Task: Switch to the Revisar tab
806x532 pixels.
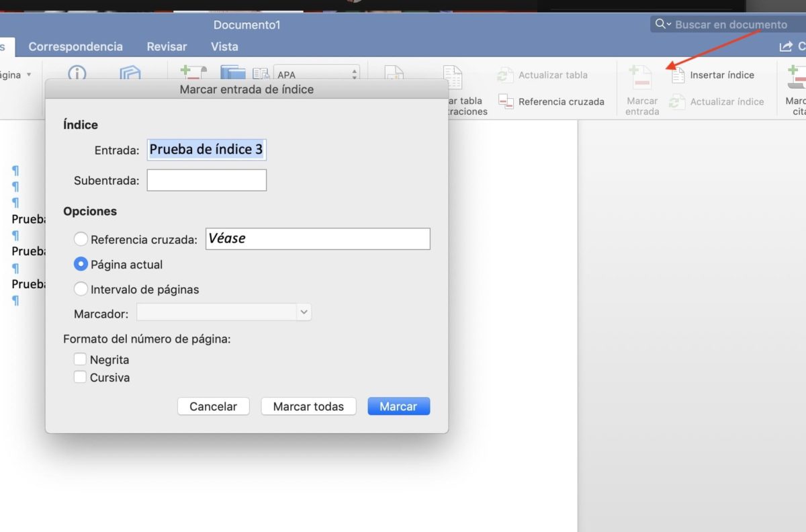Action: [166, 46]
